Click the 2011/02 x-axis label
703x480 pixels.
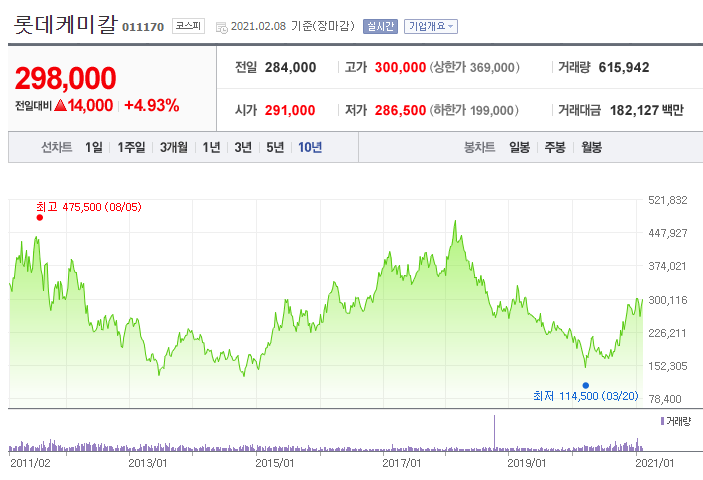[x=30, y=463]
